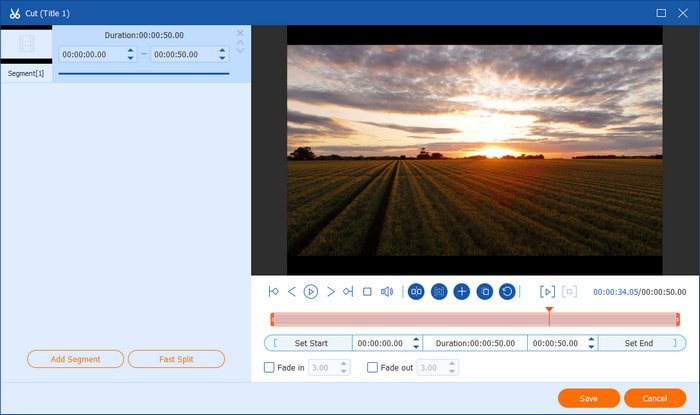Click the sunset video preview

tap(475, 150)
